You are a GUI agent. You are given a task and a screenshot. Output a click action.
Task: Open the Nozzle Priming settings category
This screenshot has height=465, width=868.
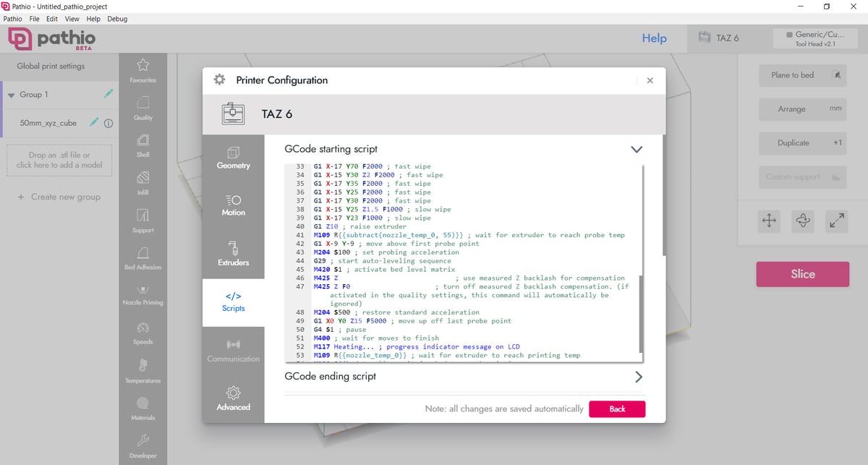pyautogui.click(x=142, y=295)
